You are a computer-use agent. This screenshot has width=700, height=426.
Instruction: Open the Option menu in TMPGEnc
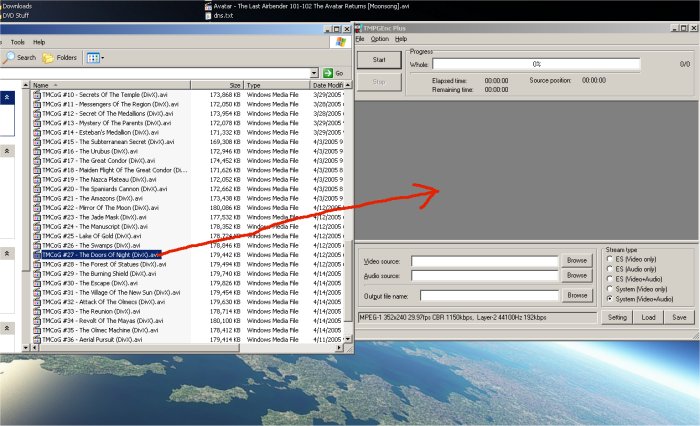(x=379, y=38)
